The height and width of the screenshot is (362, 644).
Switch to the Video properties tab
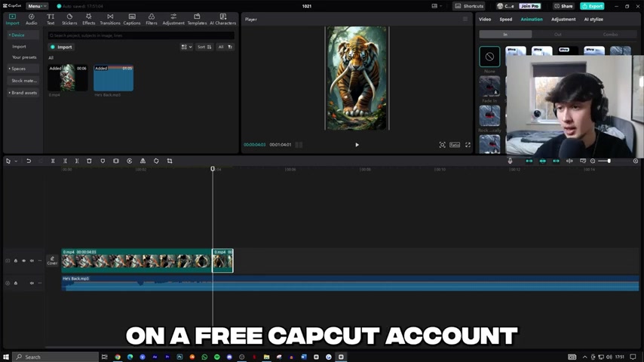485,20
